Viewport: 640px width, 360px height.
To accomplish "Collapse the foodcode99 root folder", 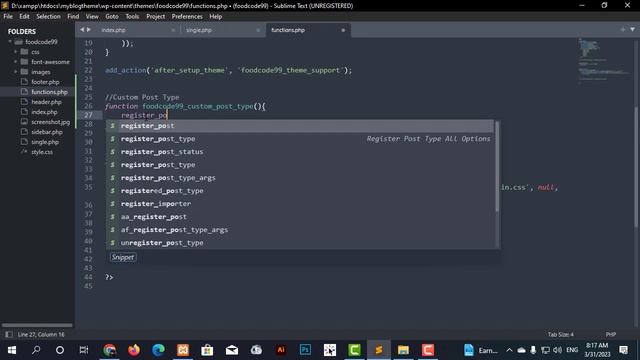I will [10, 42].
